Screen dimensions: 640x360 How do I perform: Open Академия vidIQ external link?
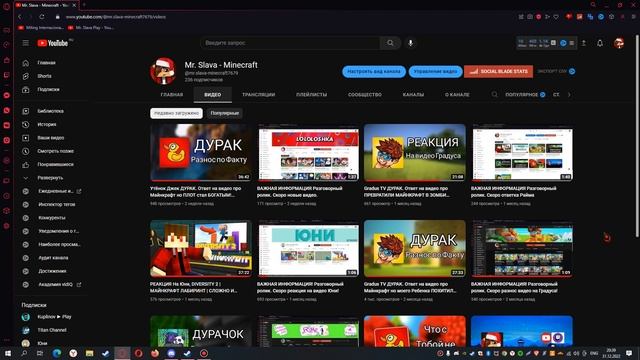pyautogui.click(x=56, y=284)
